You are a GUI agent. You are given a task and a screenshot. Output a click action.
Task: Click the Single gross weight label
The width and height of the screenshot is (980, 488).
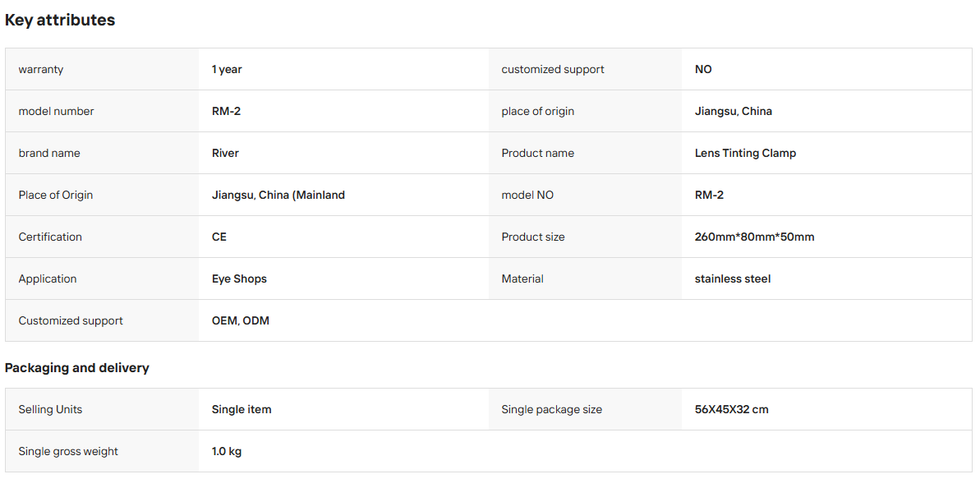(x=68, y=451)
